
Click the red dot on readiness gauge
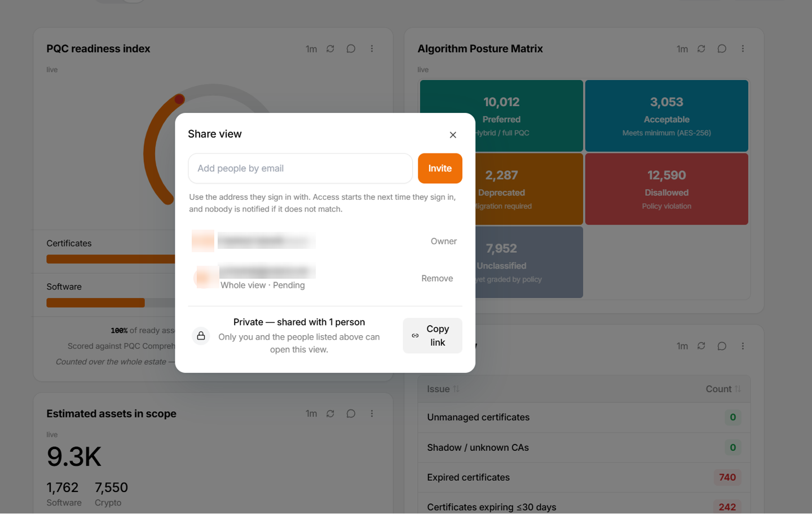(179, 99)
